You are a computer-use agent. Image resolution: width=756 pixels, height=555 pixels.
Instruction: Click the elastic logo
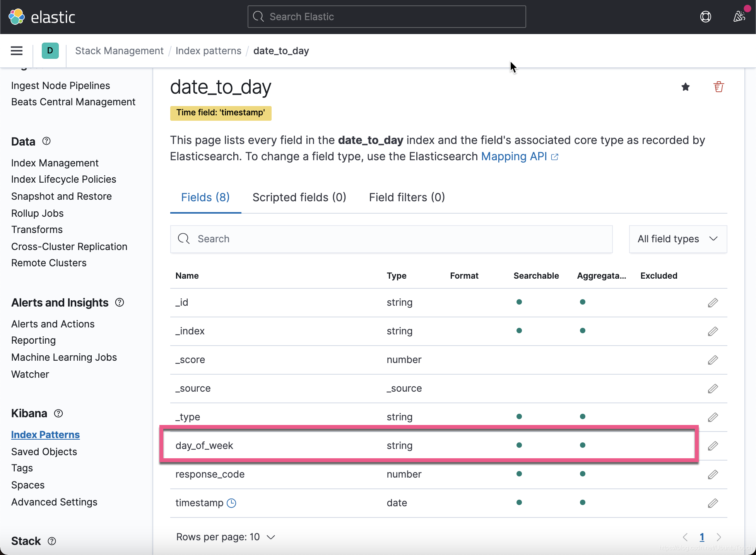point(42,17)
